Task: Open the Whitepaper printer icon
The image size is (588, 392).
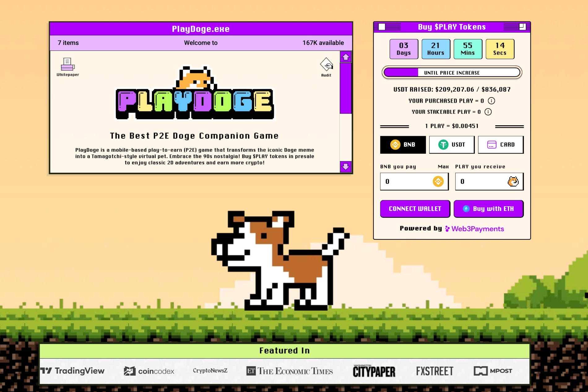Action: coord(67,65)
